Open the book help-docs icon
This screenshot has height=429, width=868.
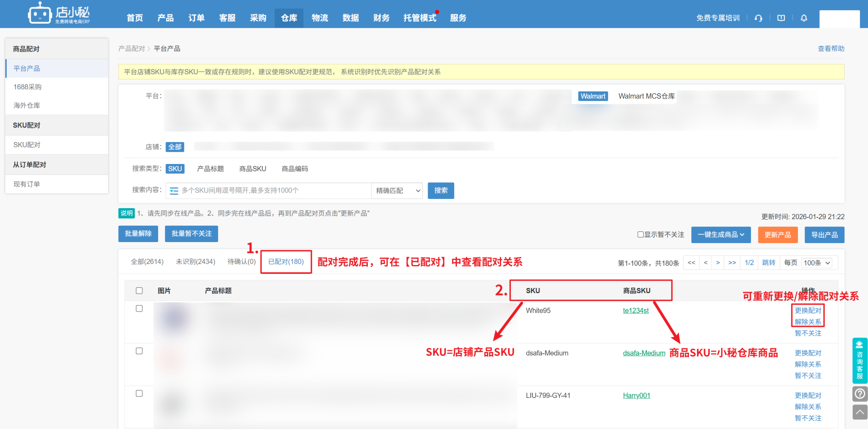tap(781, 18)
